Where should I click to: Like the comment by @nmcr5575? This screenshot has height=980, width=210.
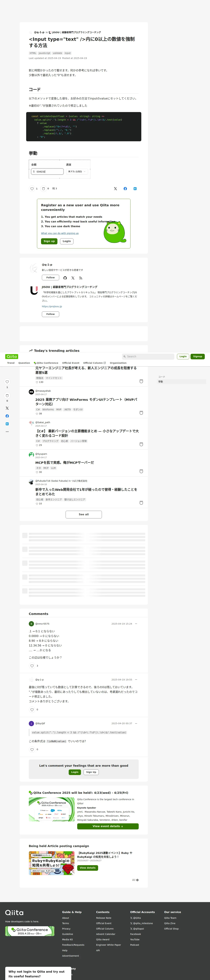(x=32, y=666)
